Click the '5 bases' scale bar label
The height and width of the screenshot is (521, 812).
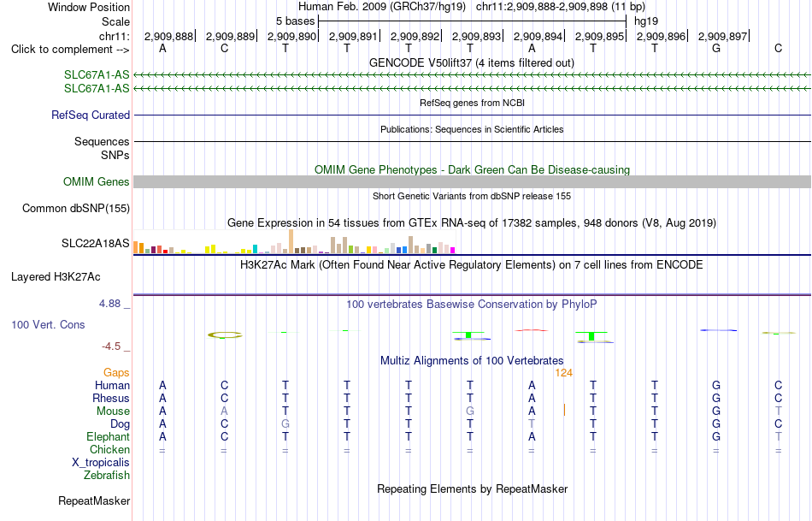click(x=295, y=21)
